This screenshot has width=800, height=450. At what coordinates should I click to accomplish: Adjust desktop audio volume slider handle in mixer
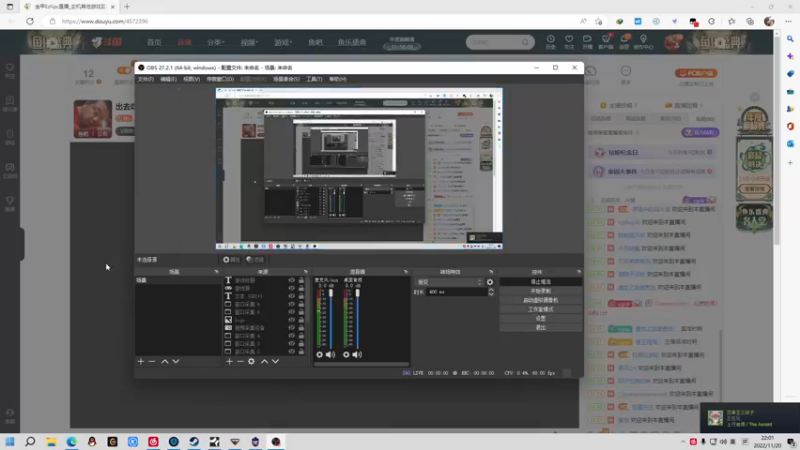pyautogui.click(x=357, y=293)
